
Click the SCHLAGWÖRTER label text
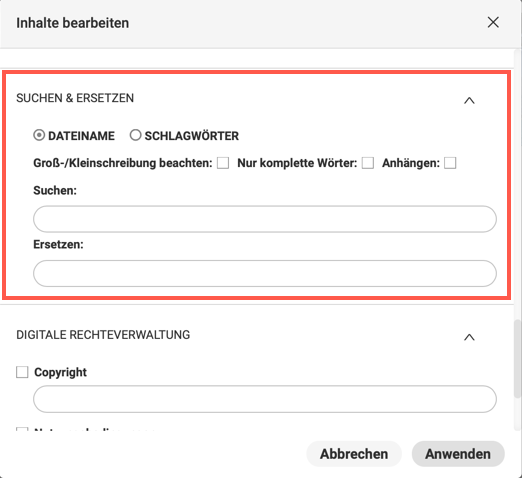tap(192, 136)
